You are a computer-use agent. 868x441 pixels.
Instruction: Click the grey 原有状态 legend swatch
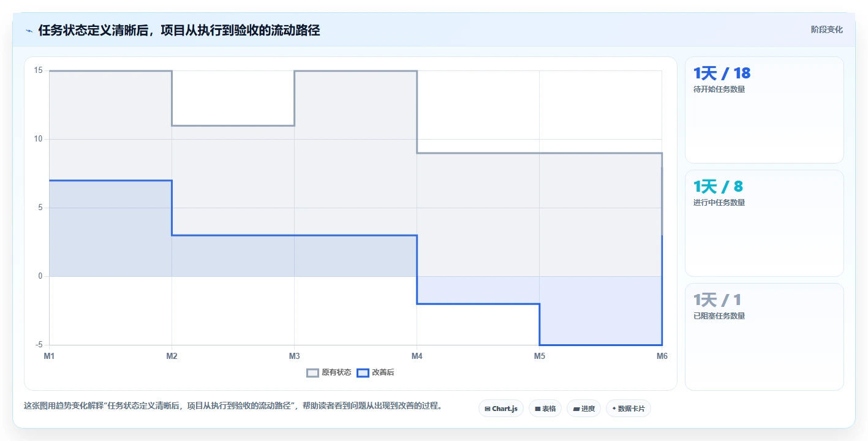pyautogui.click(x=313, y=372)
